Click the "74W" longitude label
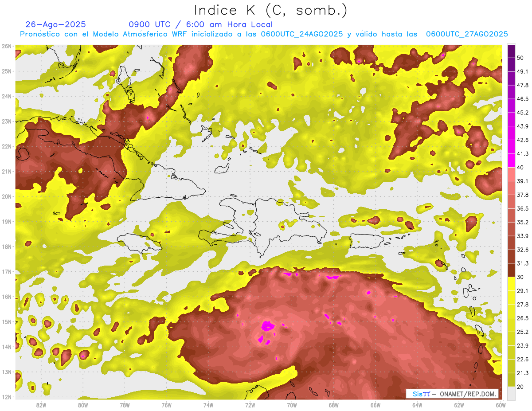 [x=208, y=405]
